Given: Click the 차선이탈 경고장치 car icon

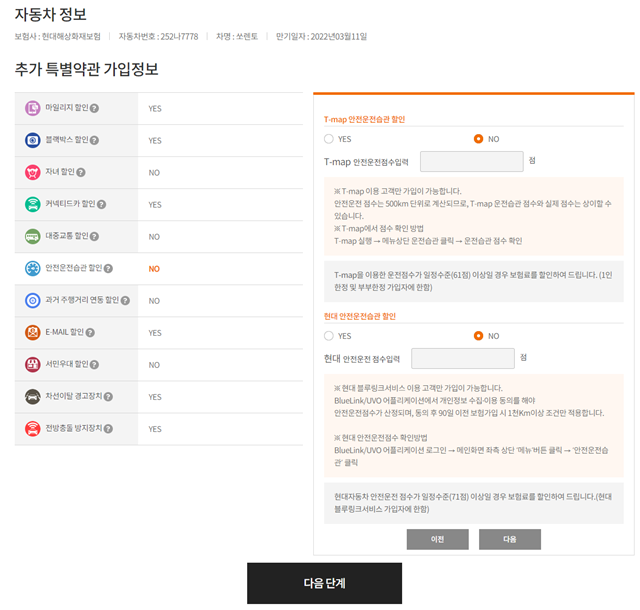Looking at the screenshot, I should pos(33,396).
